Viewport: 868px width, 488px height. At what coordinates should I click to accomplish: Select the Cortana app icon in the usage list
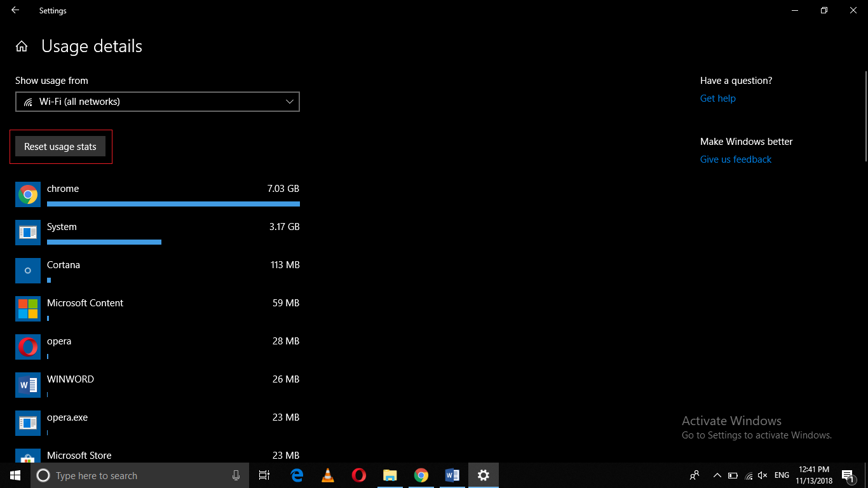(x=28, y=271)
